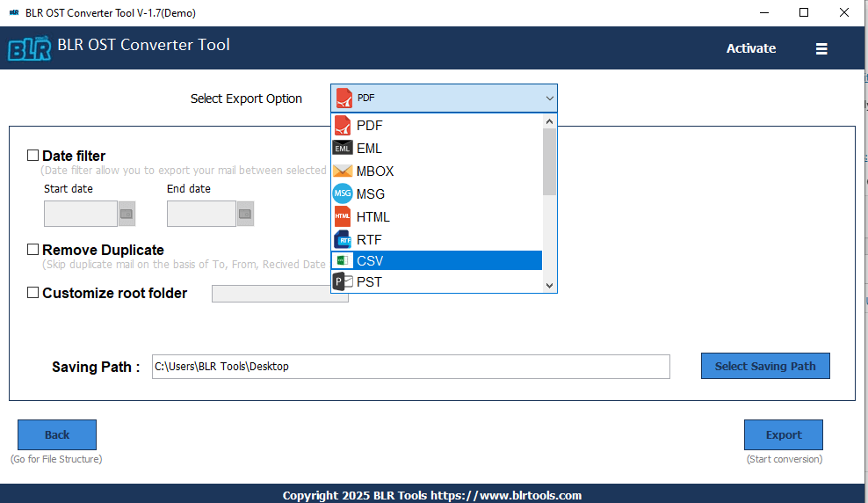Image resolution: width=868 pixels, height=503 pixels.
Task: Click the MSG round icon
Action: (343, 193)
